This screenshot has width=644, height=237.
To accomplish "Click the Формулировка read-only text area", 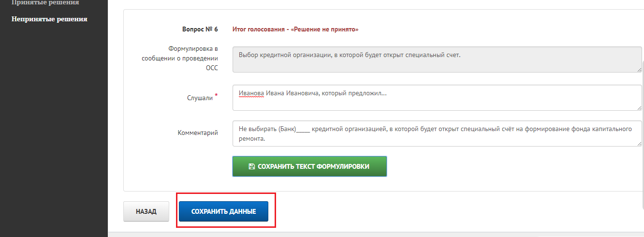I will [437, 59].
